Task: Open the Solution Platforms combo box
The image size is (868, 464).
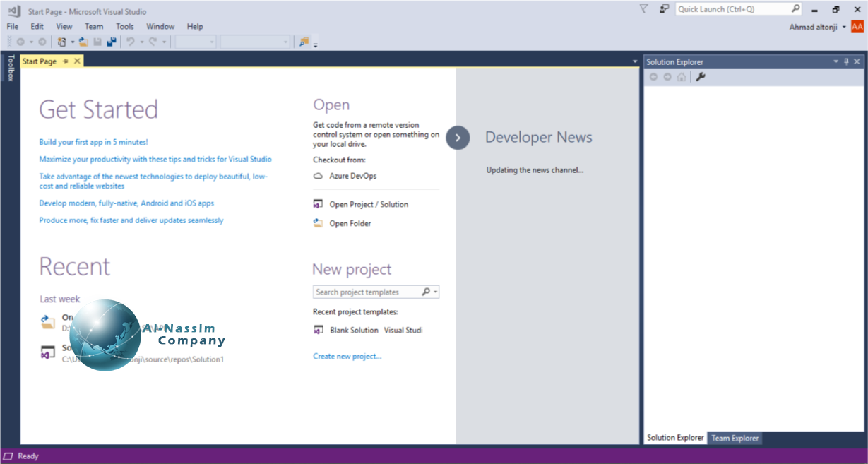Action: pos(255,42)
